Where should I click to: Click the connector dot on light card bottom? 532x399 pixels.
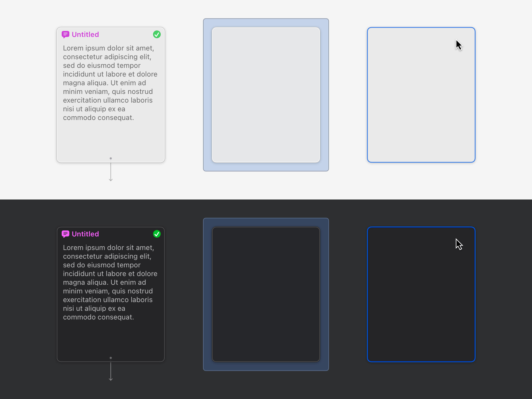pyautogui.click(x=111, y=158)
